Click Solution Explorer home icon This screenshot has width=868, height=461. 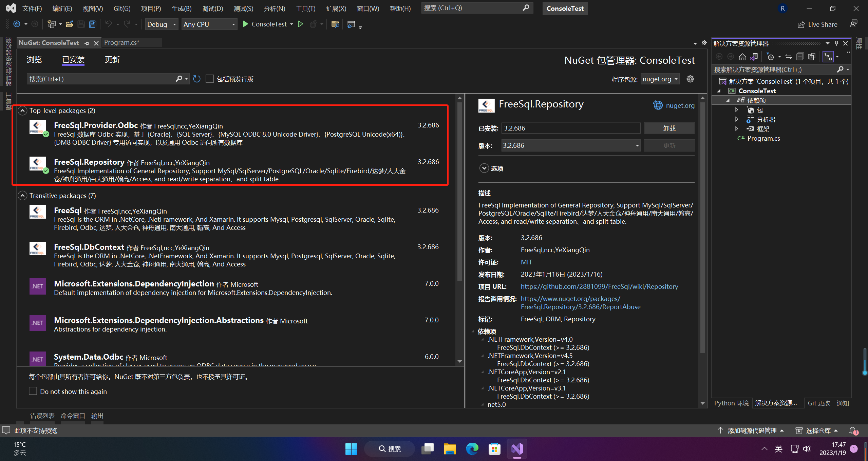point(742,57)
